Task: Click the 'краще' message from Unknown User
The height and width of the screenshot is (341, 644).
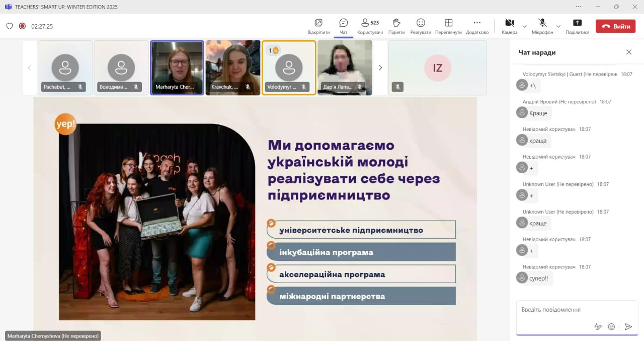Action: point(538,223)
